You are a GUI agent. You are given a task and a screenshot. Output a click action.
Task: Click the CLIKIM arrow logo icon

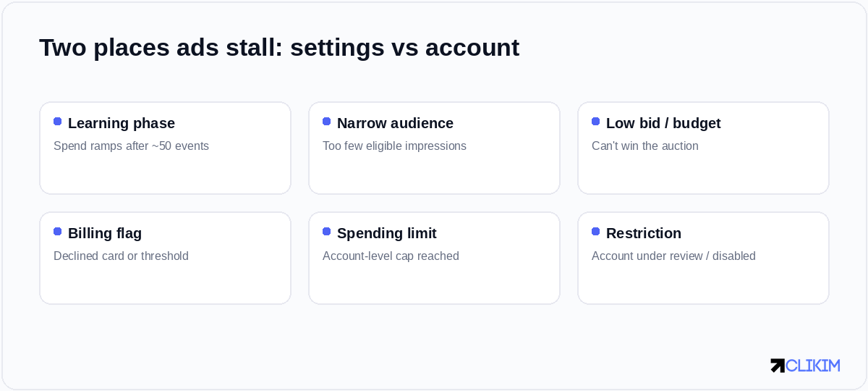click(x=778, y=366)
